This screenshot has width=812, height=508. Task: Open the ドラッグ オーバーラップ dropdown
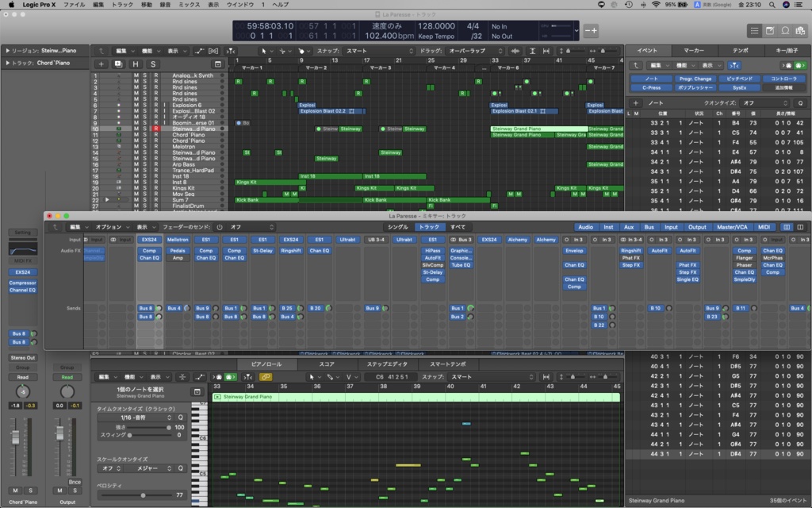click(x=475, y=51)
